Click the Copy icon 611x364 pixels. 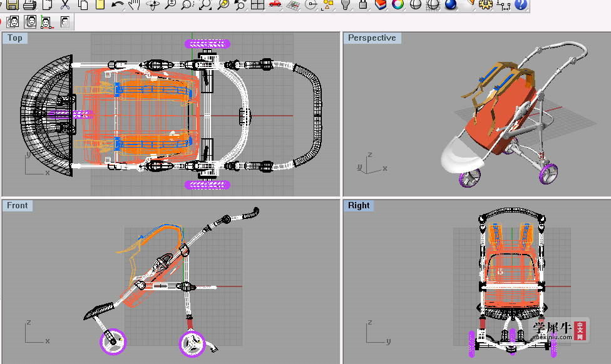(x=83, y=4)
